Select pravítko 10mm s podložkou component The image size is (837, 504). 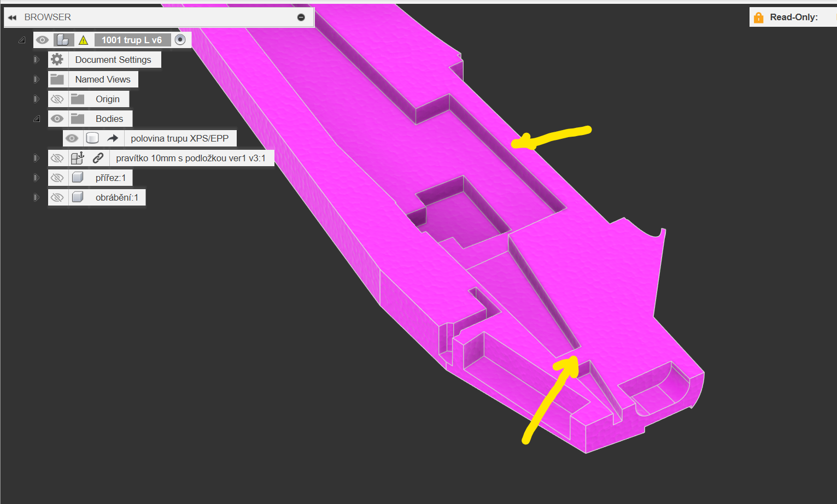190,158
